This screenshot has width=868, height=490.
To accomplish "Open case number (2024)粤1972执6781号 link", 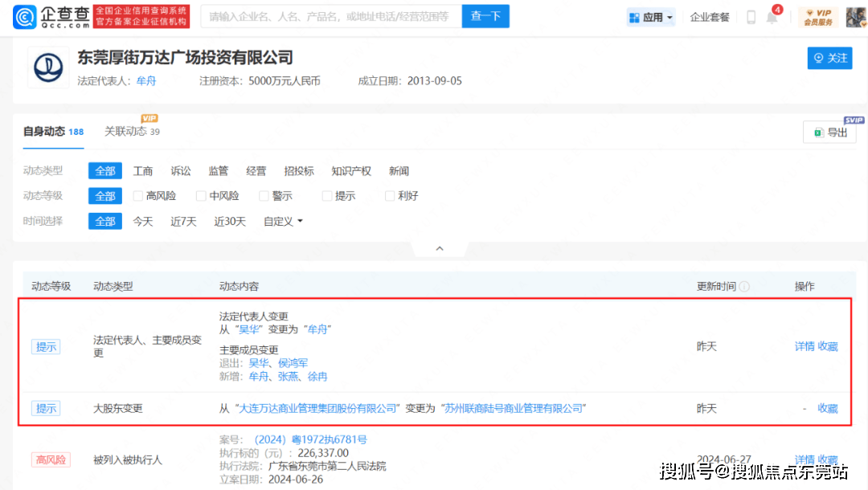I will coord(310,439).
